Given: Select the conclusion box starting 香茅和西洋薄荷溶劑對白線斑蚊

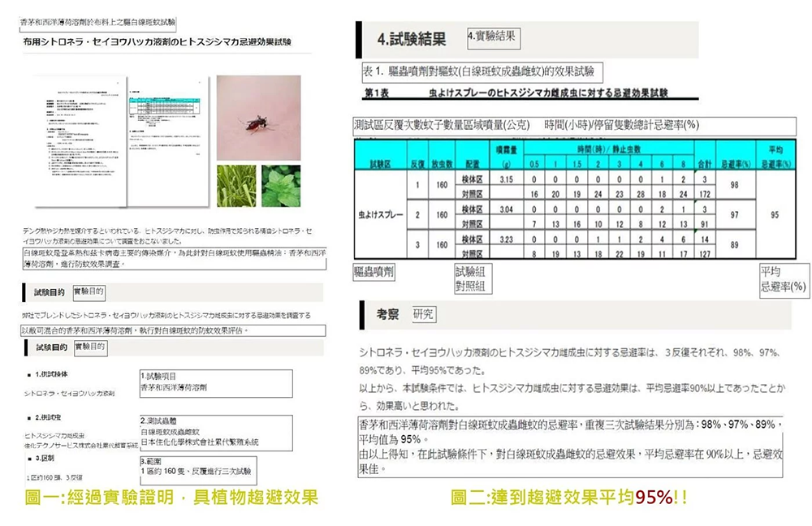Looking at the screenshot, I should tap(570, 446).
